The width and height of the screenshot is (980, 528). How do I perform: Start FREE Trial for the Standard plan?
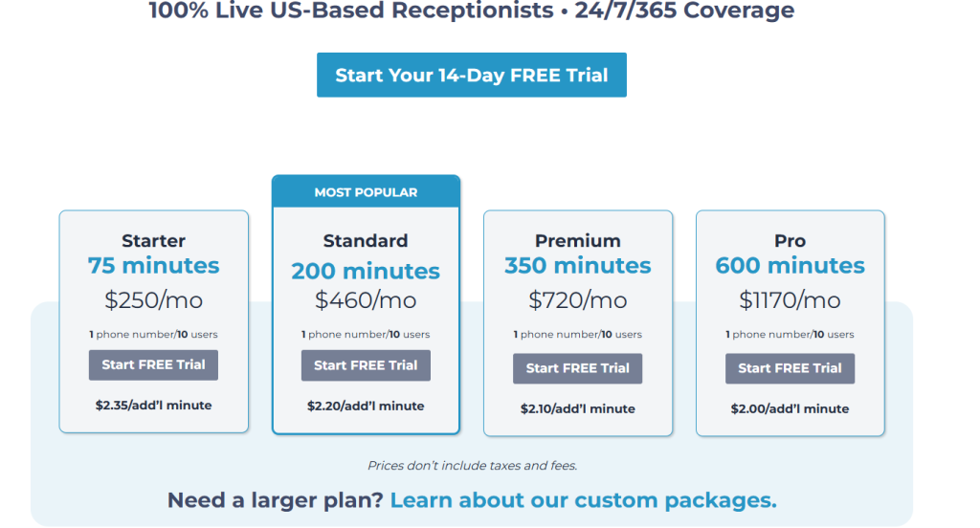coord(366,365)
